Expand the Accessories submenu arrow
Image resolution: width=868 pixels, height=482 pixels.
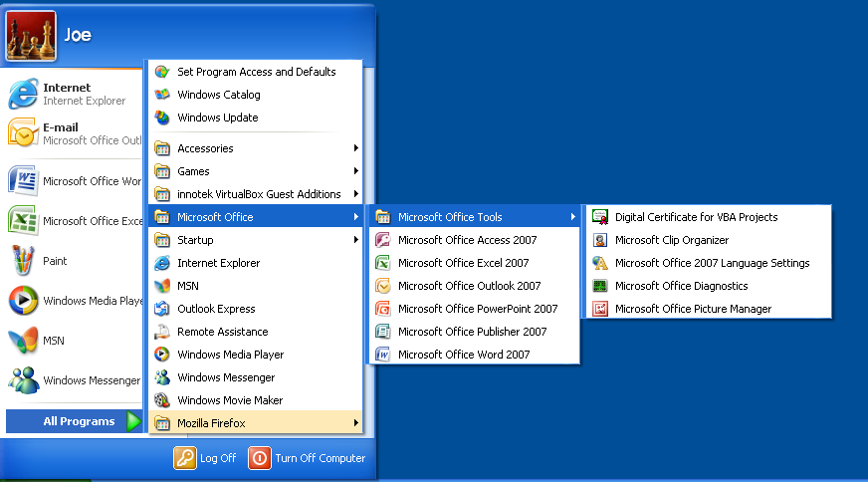(x=356, y=148)
